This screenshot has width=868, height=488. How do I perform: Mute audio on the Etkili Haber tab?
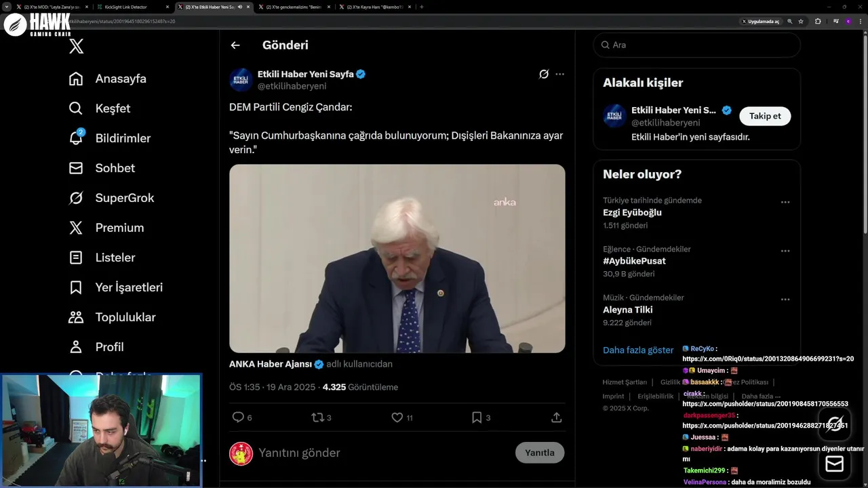click(x=240, y=7)
